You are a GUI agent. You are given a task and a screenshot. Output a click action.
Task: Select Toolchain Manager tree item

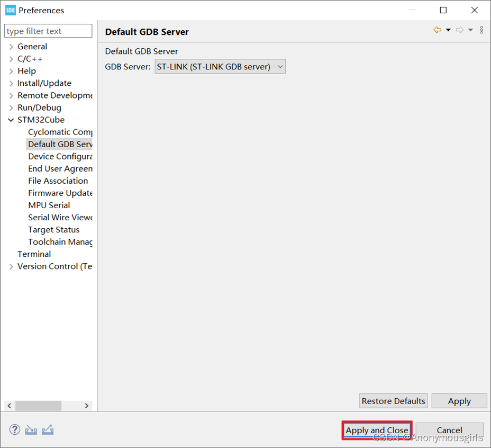(60, 241)
